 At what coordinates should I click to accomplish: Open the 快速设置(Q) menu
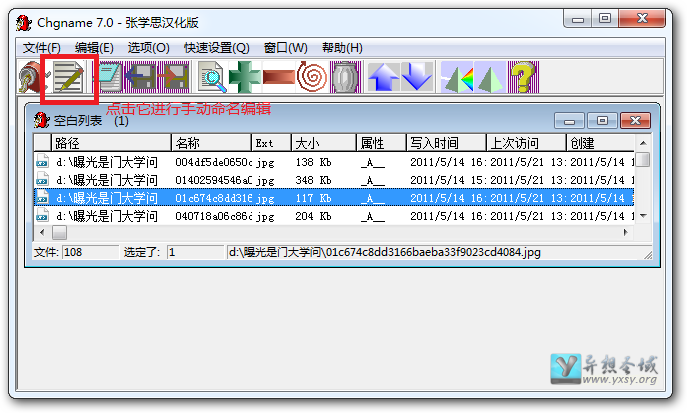pyautogui.click(x=216, y=48)
